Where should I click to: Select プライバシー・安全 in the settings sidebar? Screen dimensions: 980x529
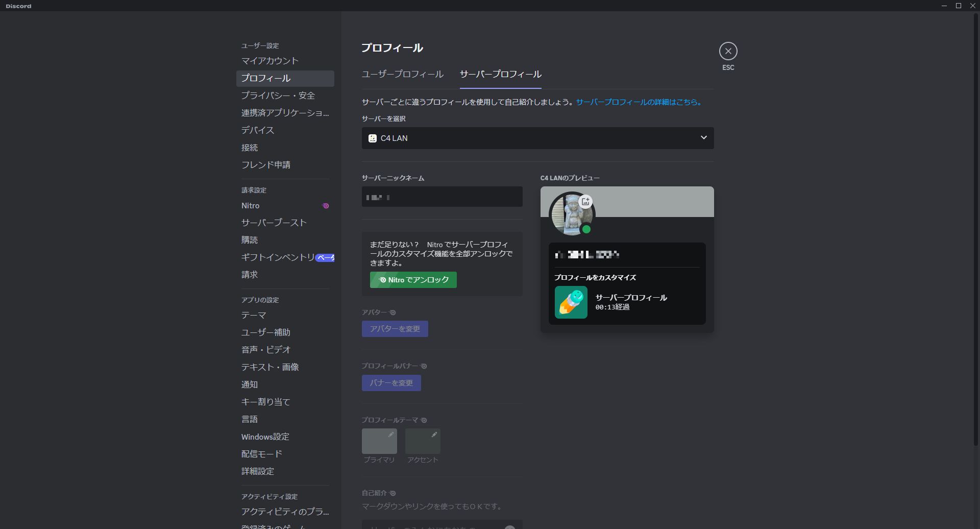[278, 95]
